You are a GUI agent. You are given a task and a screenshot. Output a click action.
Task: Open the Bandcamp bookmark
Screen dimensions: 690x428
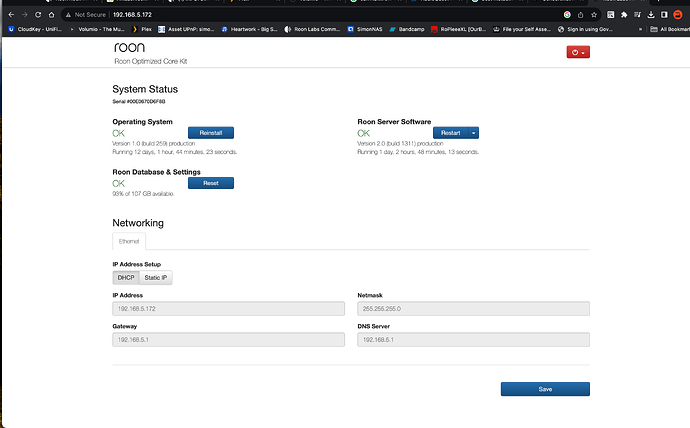pos(407,29)
